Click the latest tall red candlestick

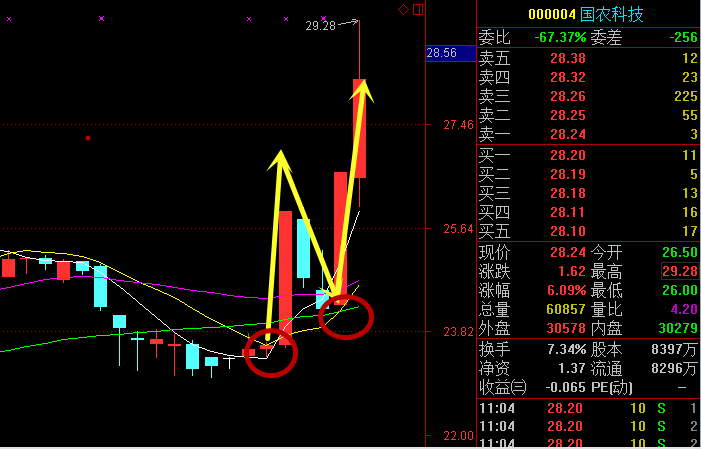click(359, 128)
